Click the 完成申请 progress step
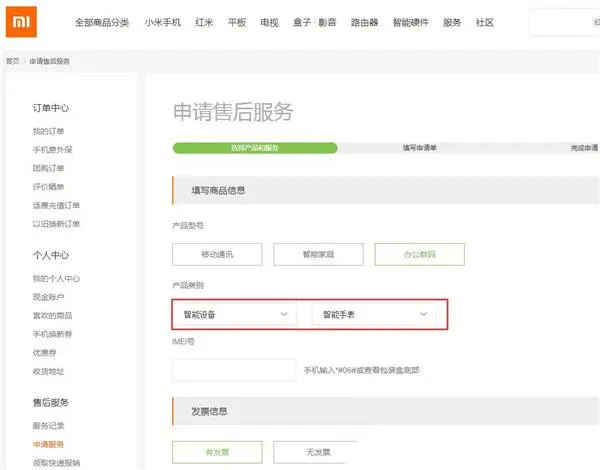 (584, 148)
